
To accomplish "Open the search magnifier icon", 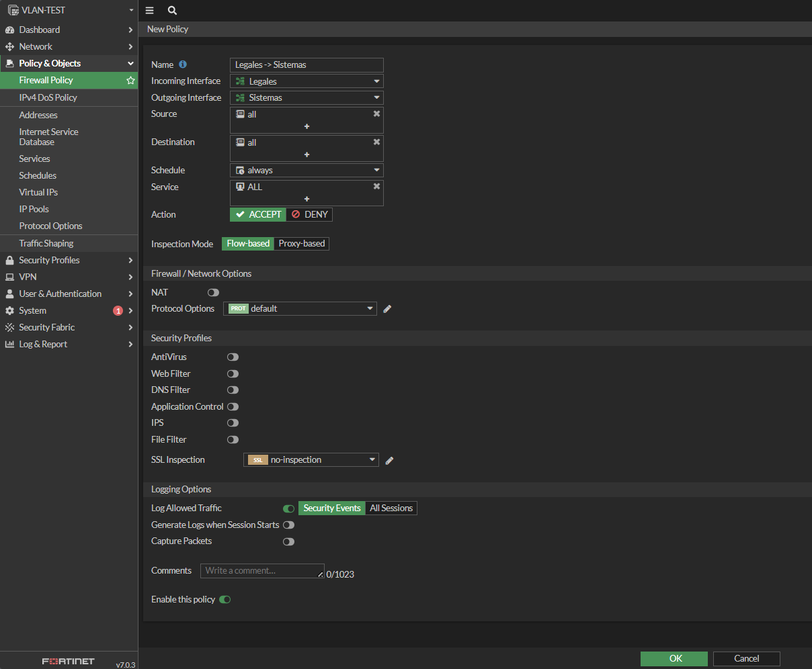I will coord(172,11).
